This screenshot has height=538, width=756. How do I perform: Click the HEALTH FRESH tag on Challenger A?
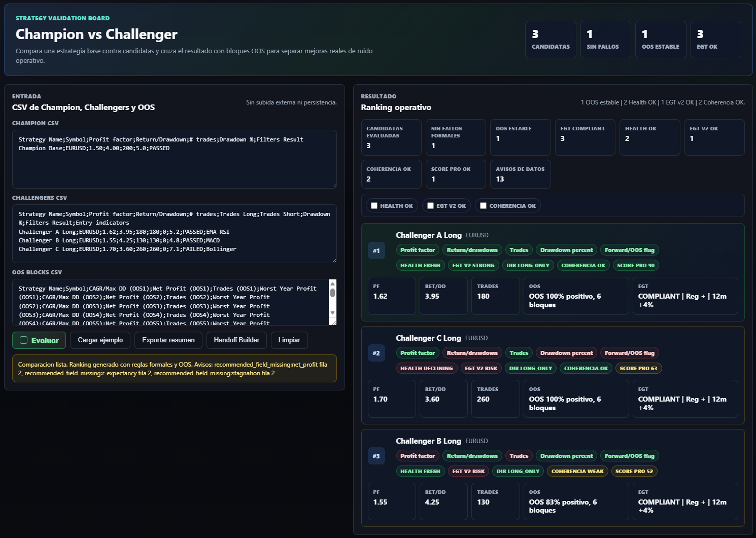(420, 265)
